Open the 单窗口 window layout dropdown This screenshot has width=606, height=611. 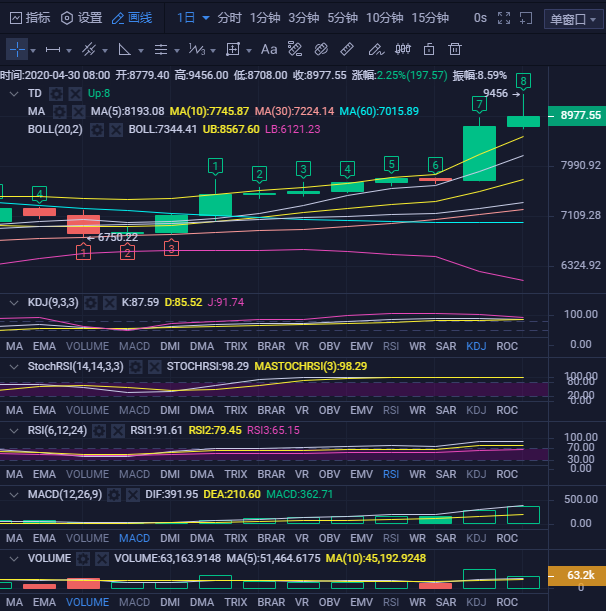tap(573, 19)
